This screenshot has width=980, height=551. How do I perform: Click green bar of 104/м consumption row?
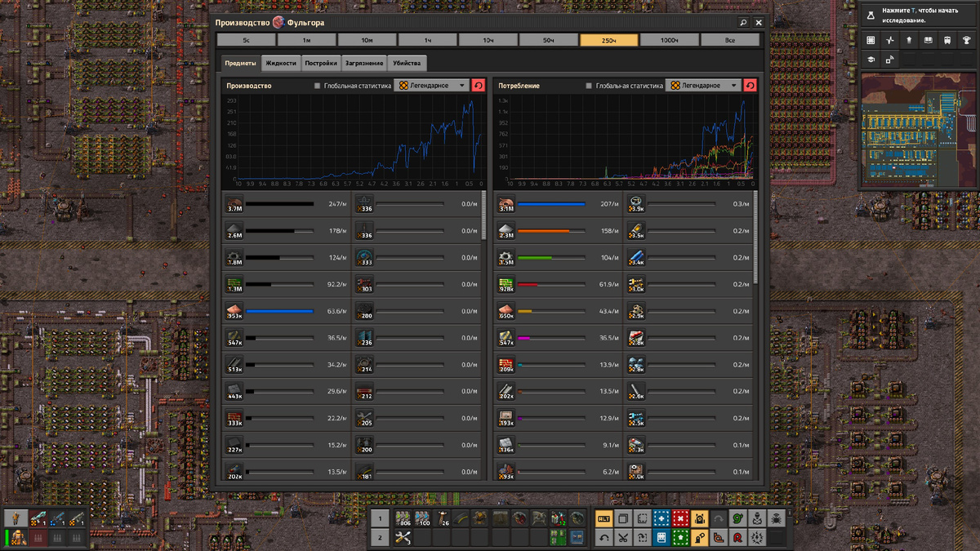535,258
